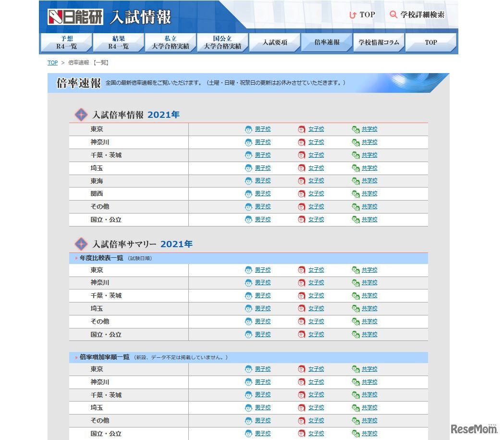Screen dimensions: 504x440
Task: Click girl icon in 関西 row
Action: click(302, 194)
